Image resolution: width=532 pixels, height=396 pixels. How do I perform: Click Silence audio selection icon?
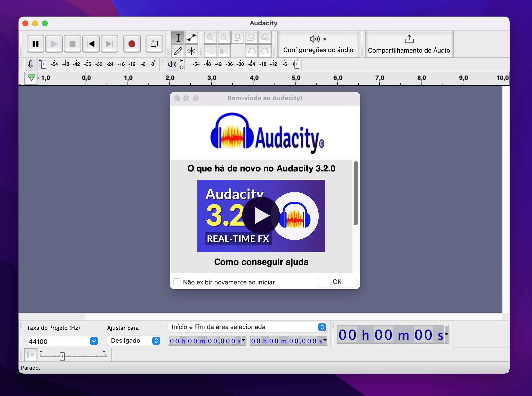click(x=224, y=51)
